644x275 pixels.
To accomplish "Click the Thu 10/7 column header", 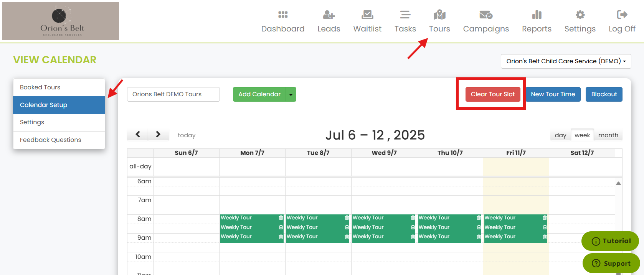I will point(450,153).
